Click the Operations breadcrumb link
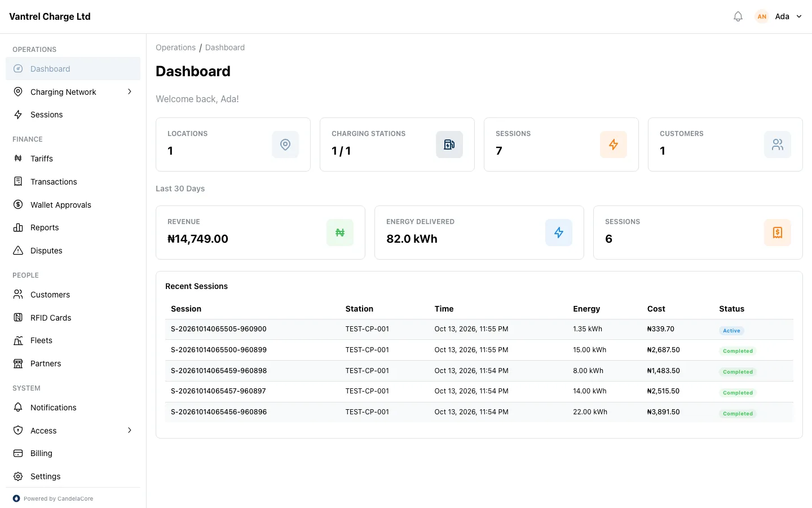 175,47
